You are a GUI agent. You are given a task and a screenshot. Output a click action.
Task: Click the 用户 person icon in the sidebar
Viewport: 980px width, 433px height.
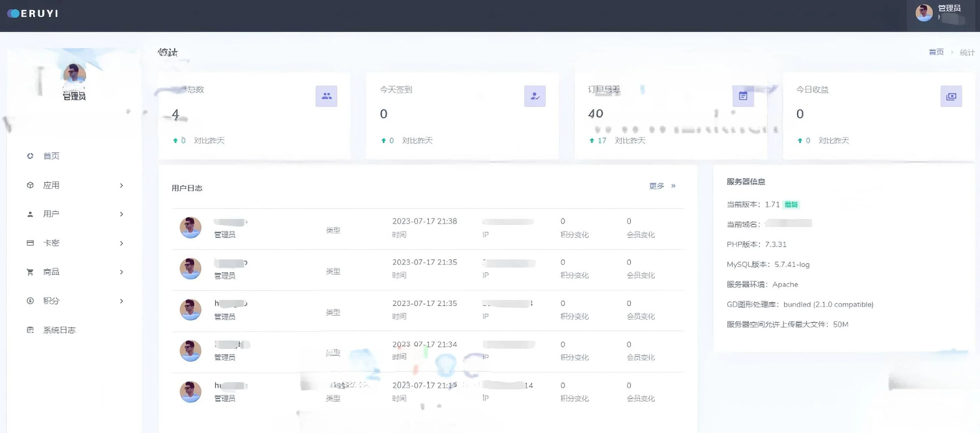pyautogui.click(x=30, y=214)
